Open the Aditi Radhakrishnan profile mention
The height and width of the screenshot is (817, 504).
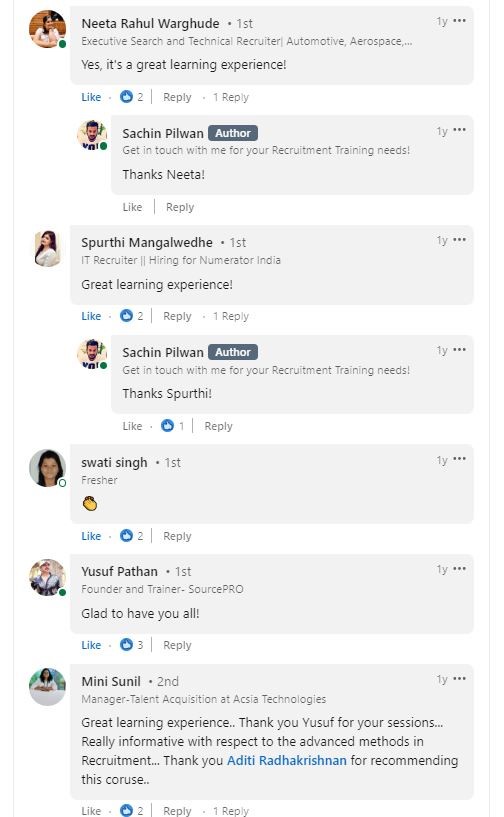(x=287, y=760)
